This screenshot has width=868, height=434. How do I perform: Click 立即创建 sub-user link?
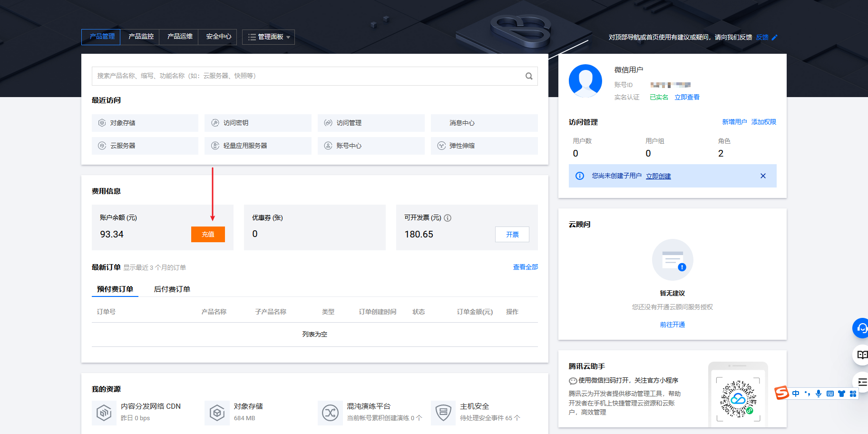(x=658, y=176)
